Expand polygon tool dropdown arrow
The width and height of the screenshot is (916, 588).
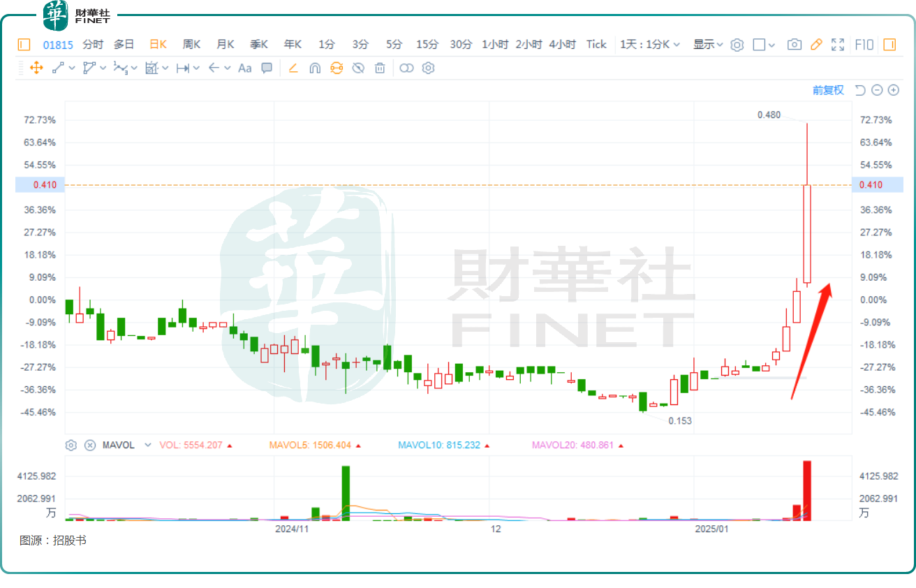[103, 68]
